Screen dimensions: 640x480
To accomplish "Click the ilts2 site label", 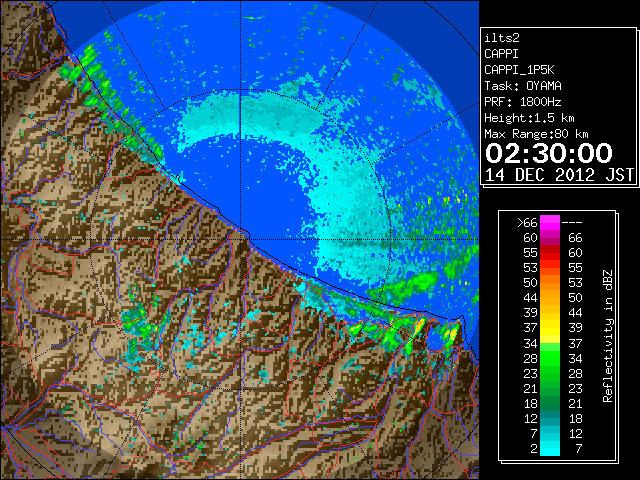I will 502,38.
